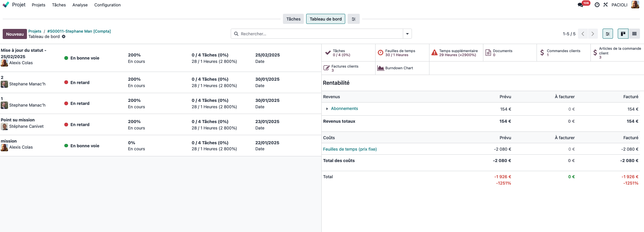Switch to the Tâches tab
The image size is (644, 232).
click(x=293, y=19)
